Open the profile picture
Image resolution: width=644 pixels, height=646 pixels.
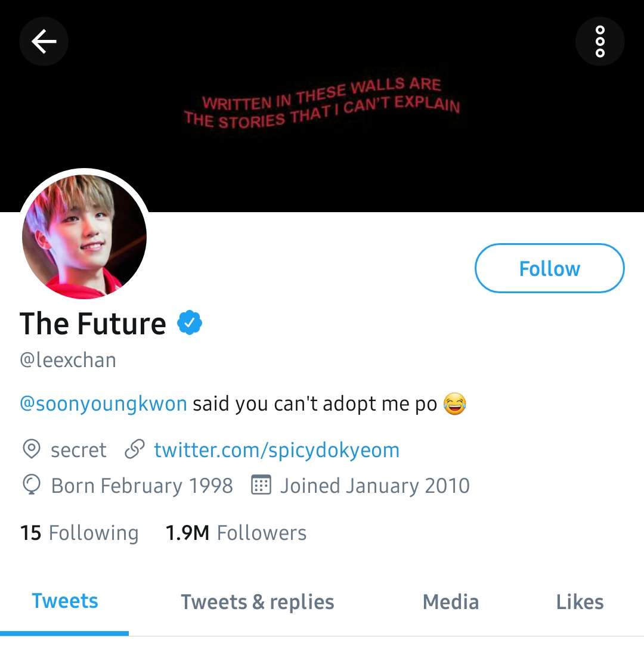point(85,236)
